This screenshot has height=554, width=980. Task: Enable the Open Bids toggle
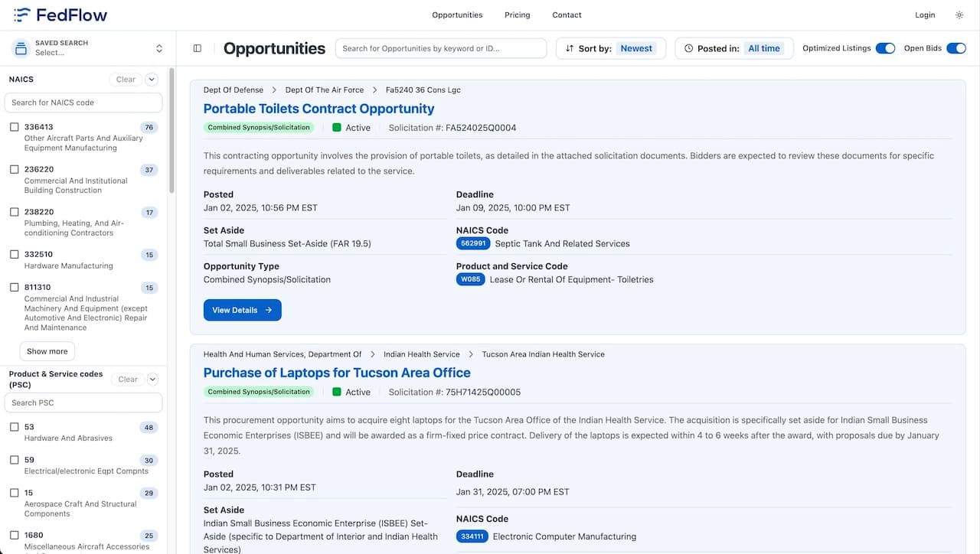tap(955, 47)
